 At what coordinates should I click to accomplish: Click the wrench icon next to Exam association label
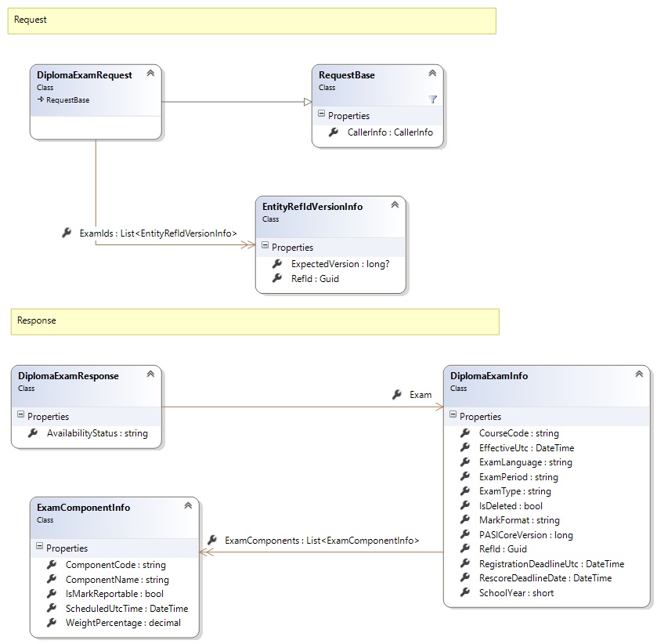[397, 395]
